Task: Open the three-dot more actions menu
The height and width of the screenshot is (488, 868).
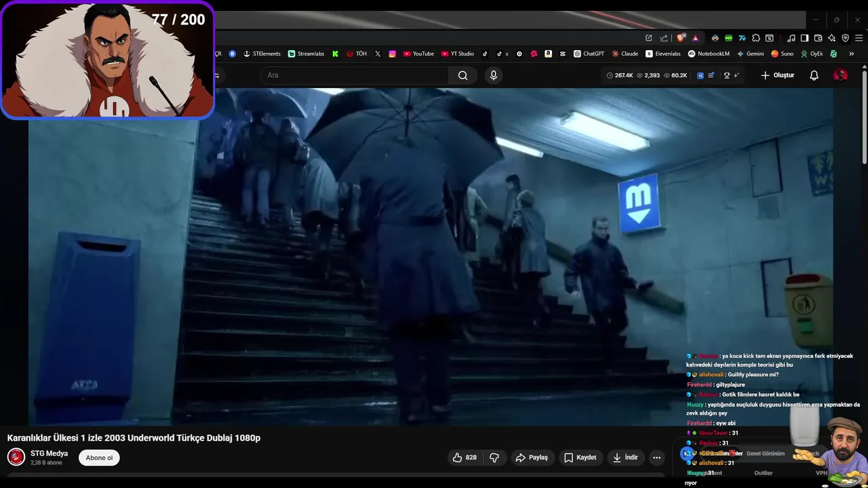Action: 656,457
